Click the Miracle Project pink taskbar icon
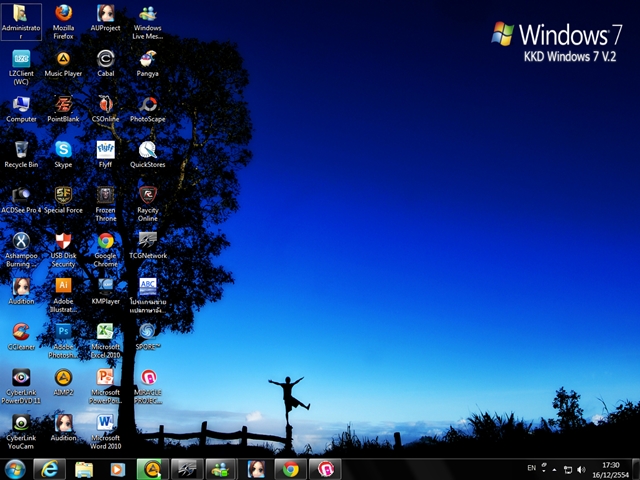This screenshot has width=640, height=480. click(325, 469)
